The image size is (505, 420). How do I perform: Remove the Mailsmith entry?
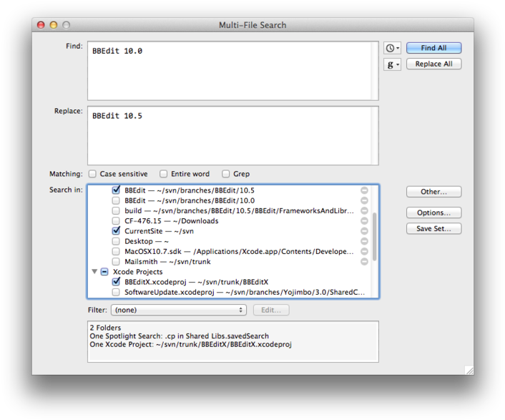click(364, 262)
